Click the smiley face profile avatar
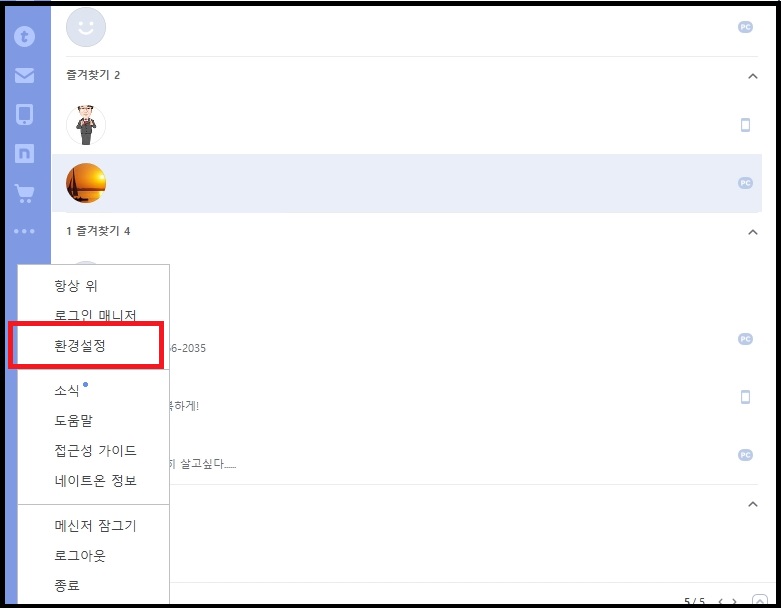 pos(86,27)
